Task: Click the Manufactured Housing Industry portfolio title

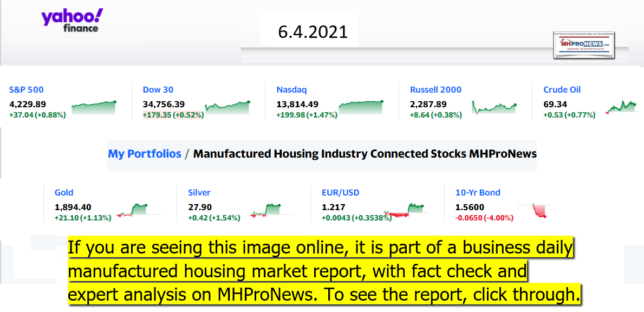Action: point(365,154)
